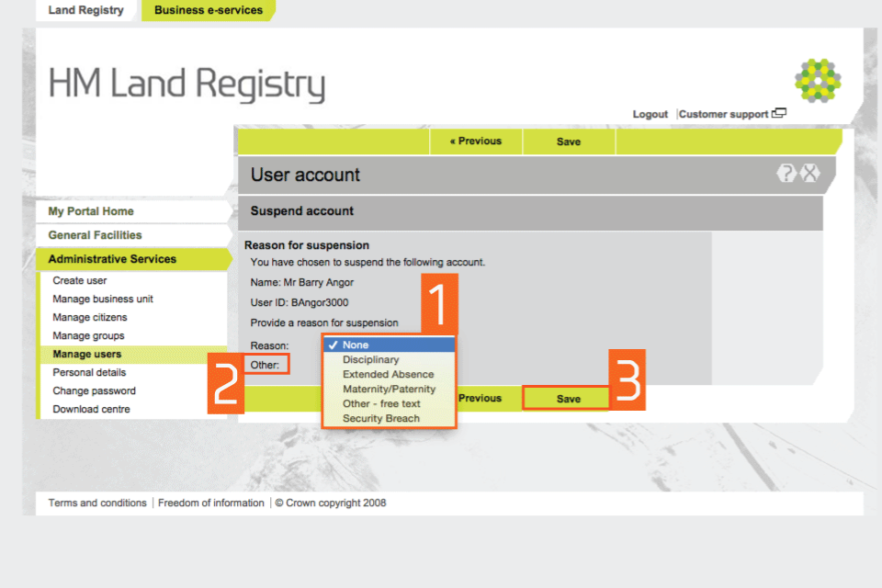Switch to the Land Registry tab
The image size is (882, 588).
(85, 10)
